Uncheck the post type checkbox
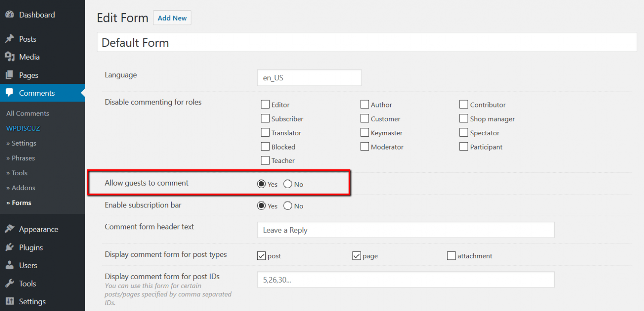Viewport: 644px width, 311px height. [261, 256]
